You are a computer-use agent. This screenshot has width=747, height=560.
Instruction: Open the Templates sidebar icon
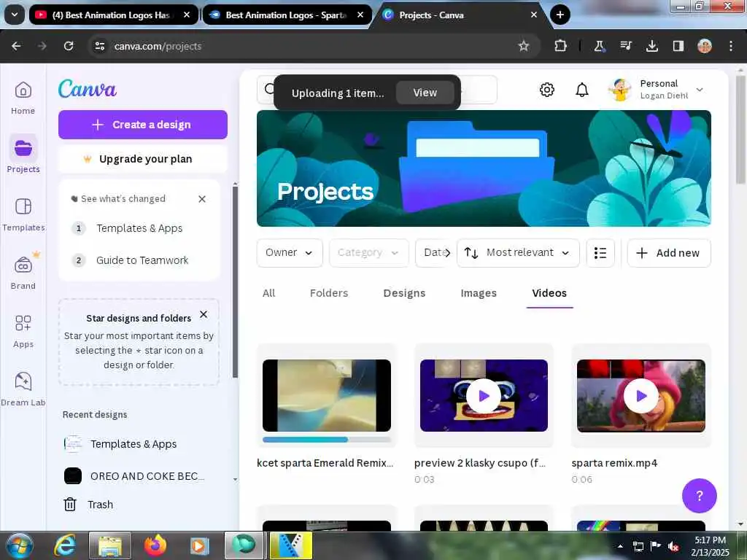[23, 206]
